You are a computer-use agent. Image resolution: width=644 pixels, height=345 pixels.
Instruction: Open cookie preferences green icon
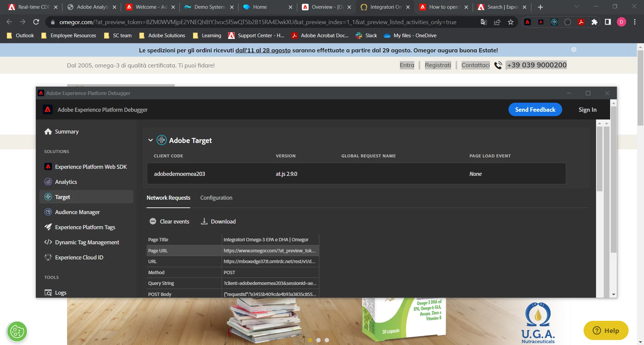tap(17, 332)
